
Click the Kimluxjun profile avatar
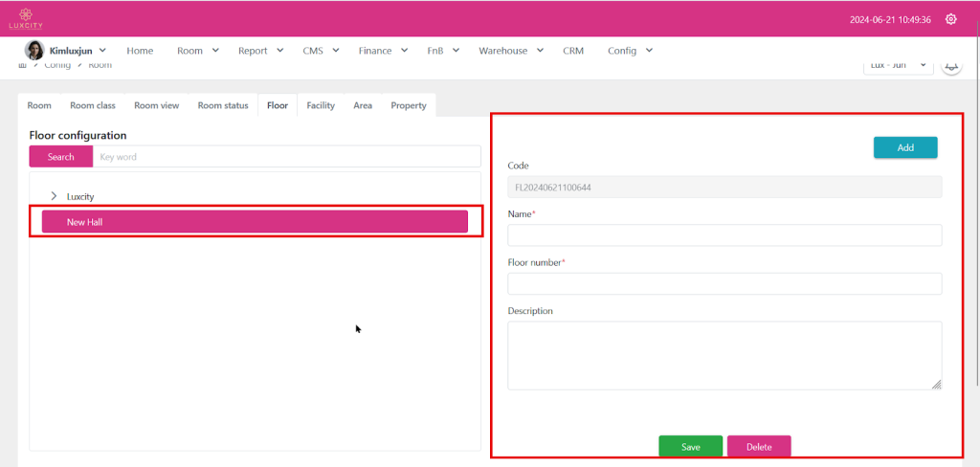click(x=33, y=51)
